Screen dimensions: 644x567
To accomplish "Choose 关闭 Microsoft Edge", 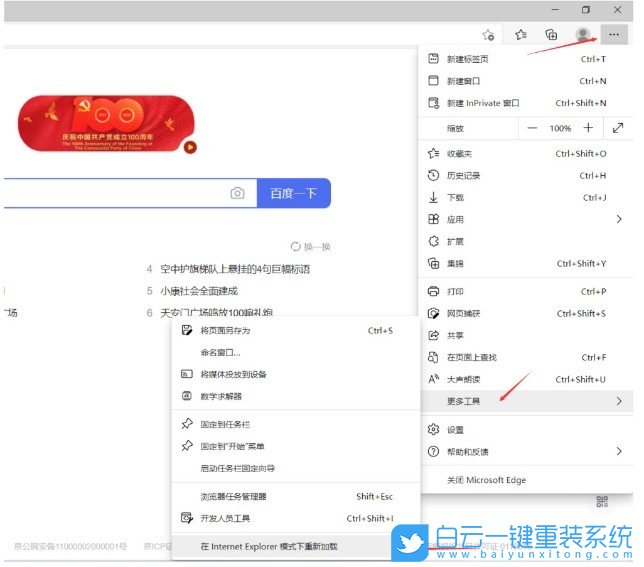I will click(x=525, y=480).
